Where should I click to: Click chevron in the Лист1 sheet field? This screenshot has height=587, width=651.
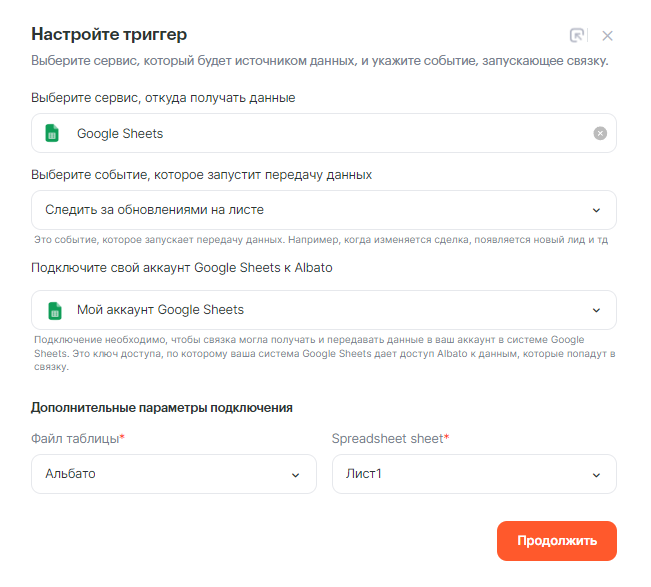click(596, 474)
